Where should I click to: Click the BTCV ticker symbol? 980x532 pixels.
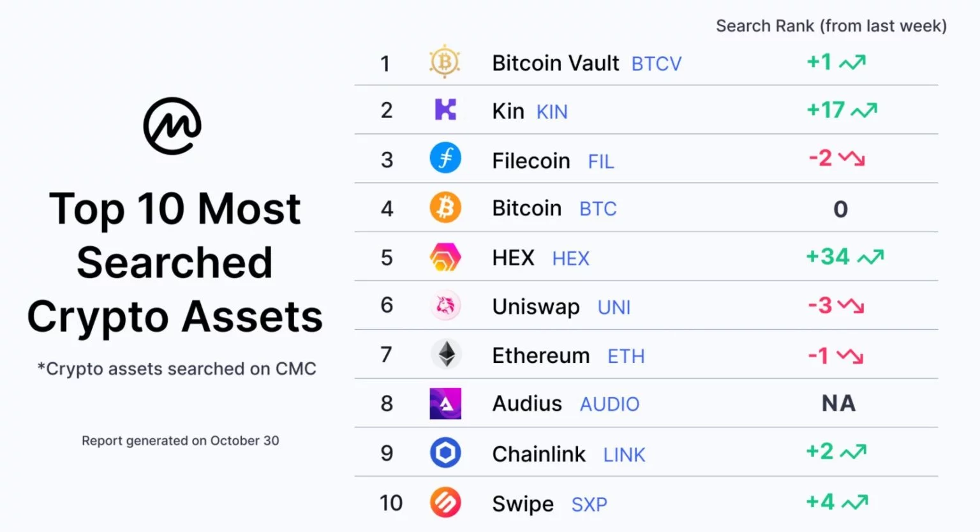pyautogui.click(x=656, y=64)
